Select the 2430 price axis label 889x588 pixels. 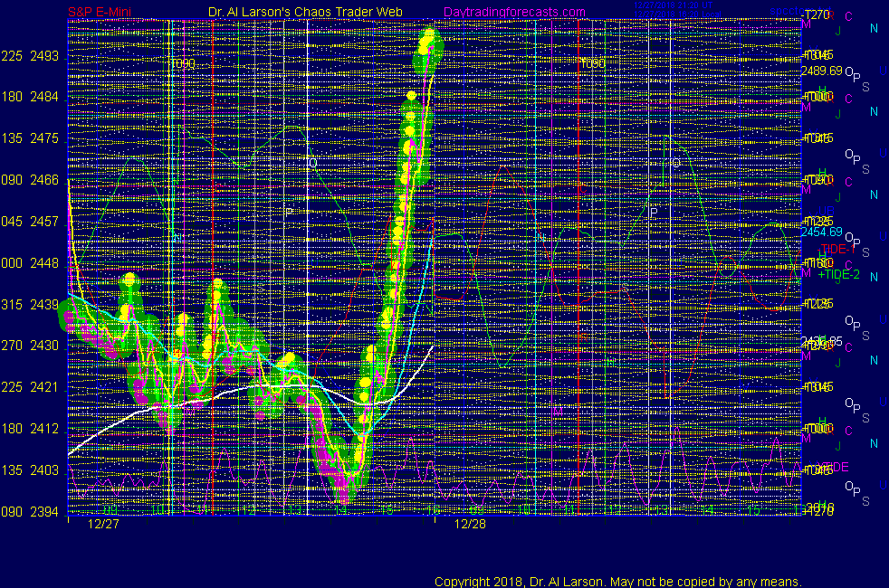[x=44, y=346]
